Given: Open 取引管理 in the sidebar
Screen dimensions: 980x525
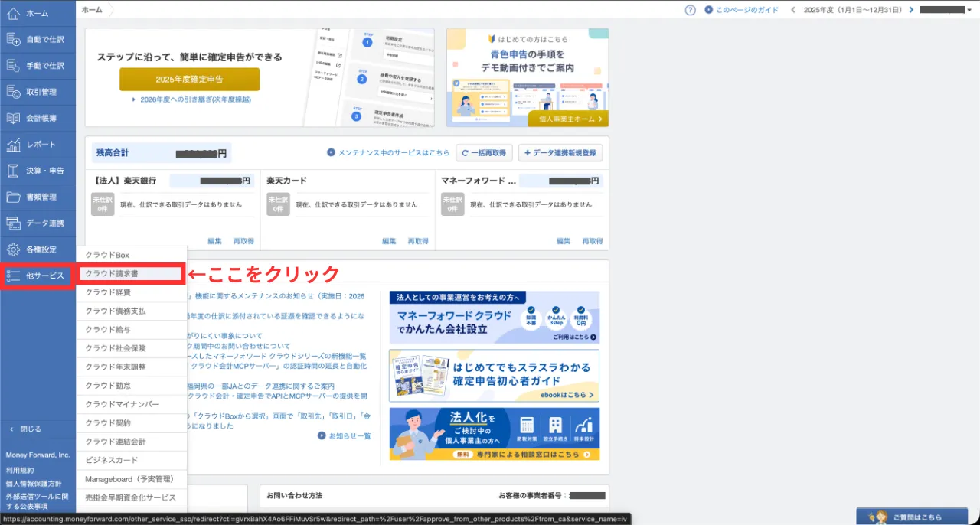Looking at the screenshot, I should [x=38, y=92].
